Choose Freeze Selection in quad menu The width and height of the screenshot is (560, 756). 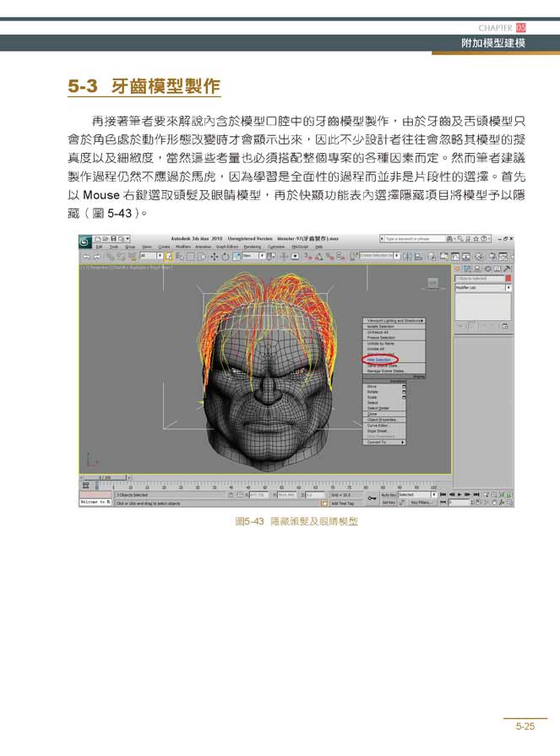click(x=381, y=338)
